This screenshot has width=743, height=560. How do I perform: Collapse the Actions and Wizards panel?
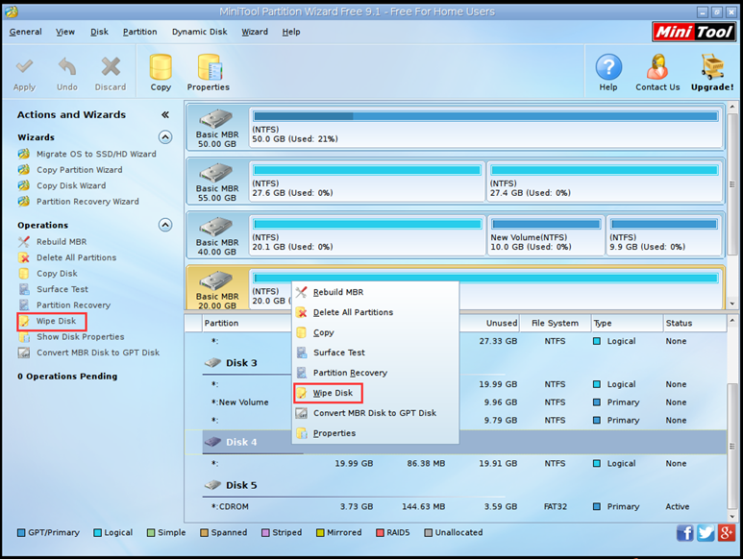[x=165, y=114]
